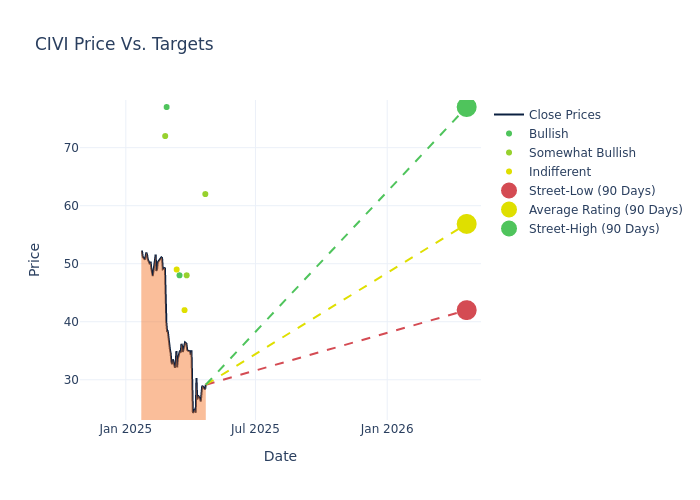
Task: Click the Indifferent dot near 42
Action: tap(184, 310)
